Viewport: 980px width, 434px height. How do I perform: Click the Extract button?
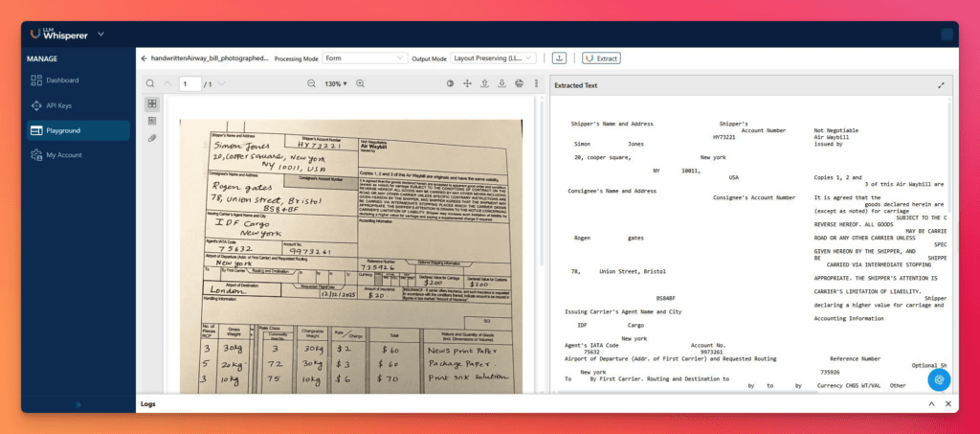(601, 58)
